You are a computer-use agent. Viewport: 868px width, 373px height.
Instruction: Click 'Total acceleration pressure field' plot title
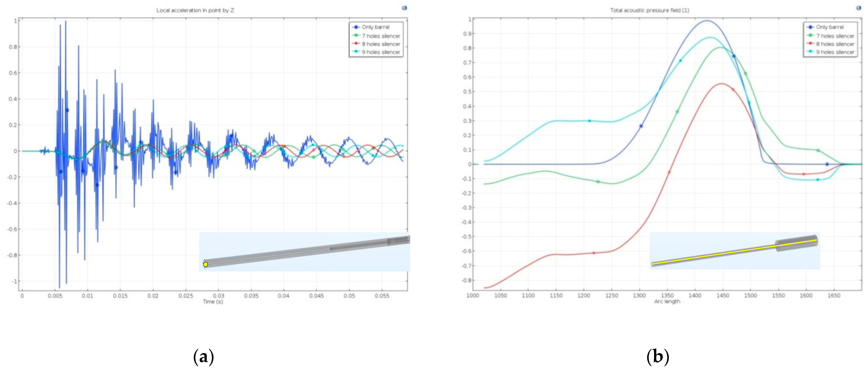649,11
